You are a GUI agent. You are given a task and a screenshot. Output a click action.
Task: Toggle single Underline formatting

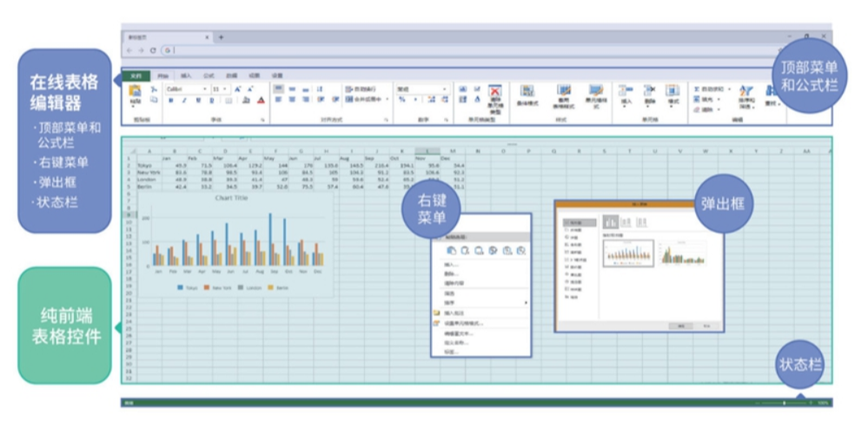pyautogui.click(x=199, y=100)
